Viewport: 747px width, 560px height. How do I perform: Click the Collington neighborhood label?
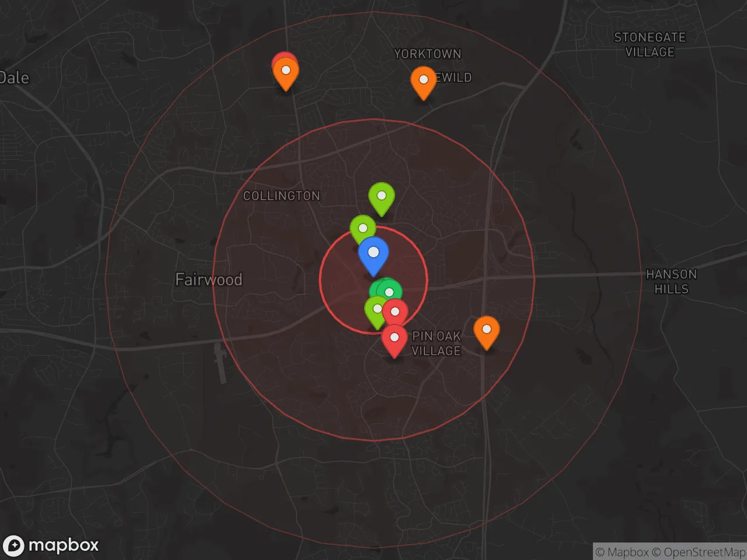coord(281,196)
